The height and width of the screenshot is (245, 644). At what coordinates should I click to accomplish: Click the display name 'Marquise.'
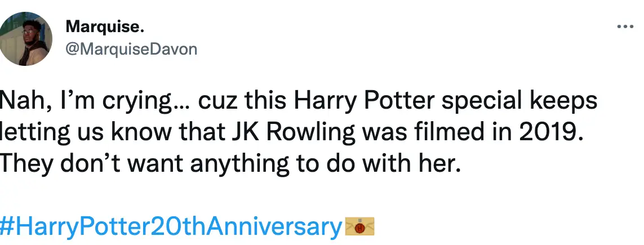(101, 27)
